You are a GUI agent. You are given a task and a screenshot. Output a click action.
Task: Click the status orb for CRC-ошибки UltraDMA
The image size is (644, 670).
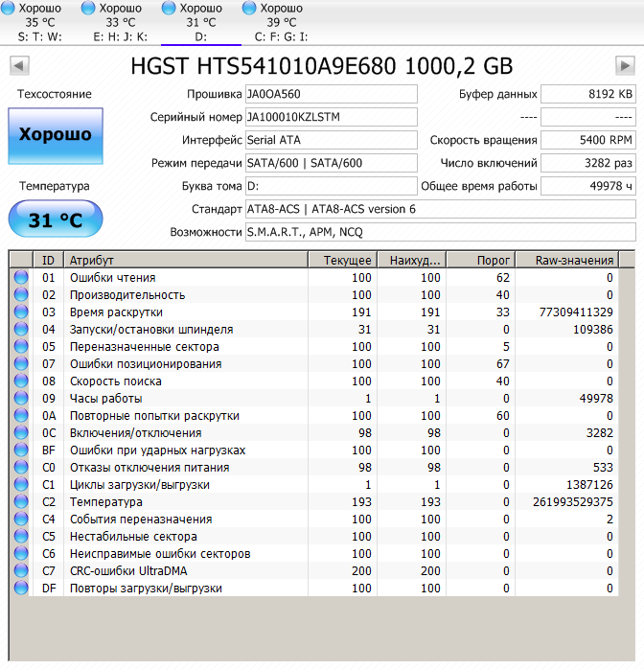21,571
